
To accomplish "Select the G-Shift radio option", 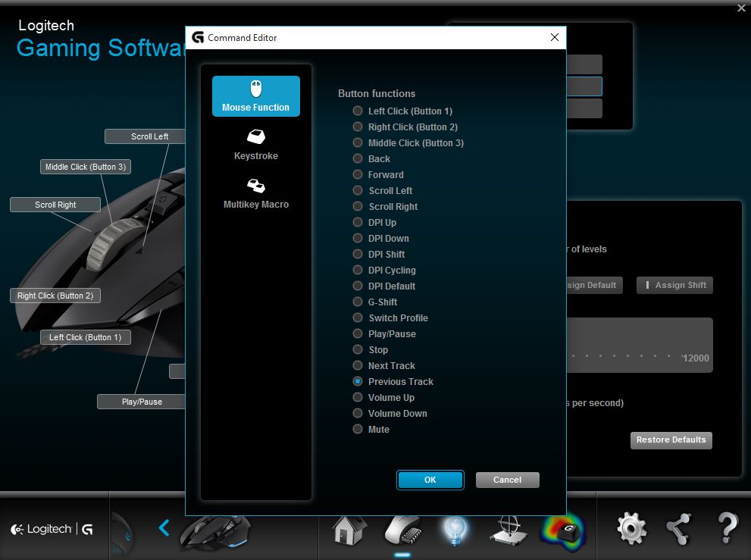I will (358, 302).
